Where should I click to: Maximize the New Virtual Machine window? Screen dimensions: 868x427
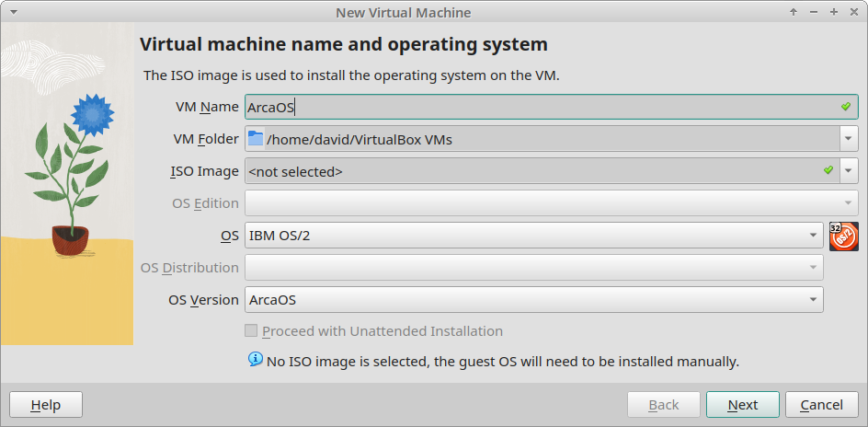[834, 12]
